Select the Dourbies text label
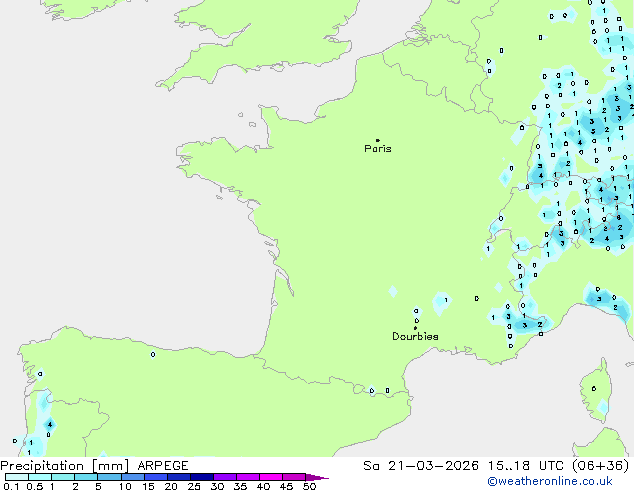The width and height of the screenshot is (634, 490). pyautogui.click(x=415, y=337)
